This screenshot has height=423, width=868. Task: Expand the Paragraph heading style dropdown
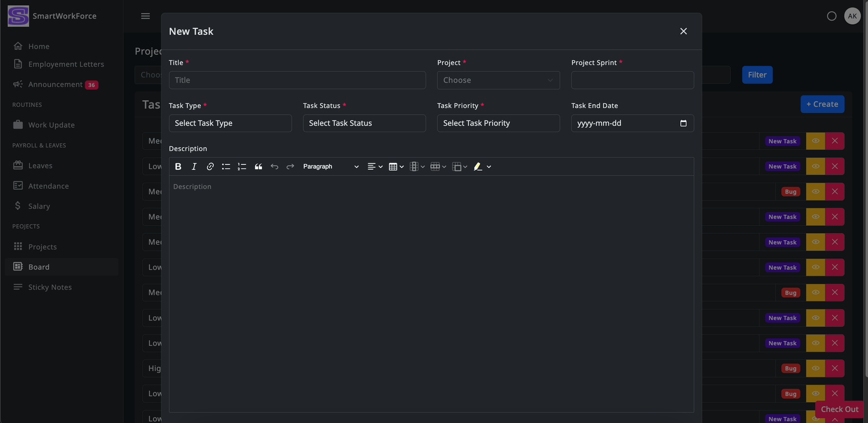coord(330,166)
